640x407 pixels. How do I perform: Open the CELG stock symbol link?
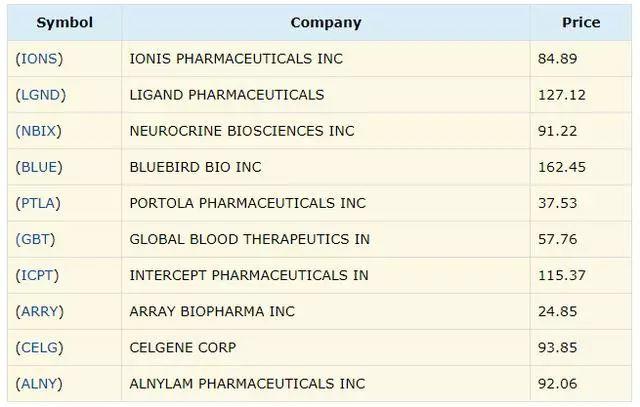[x=39, y=347]
